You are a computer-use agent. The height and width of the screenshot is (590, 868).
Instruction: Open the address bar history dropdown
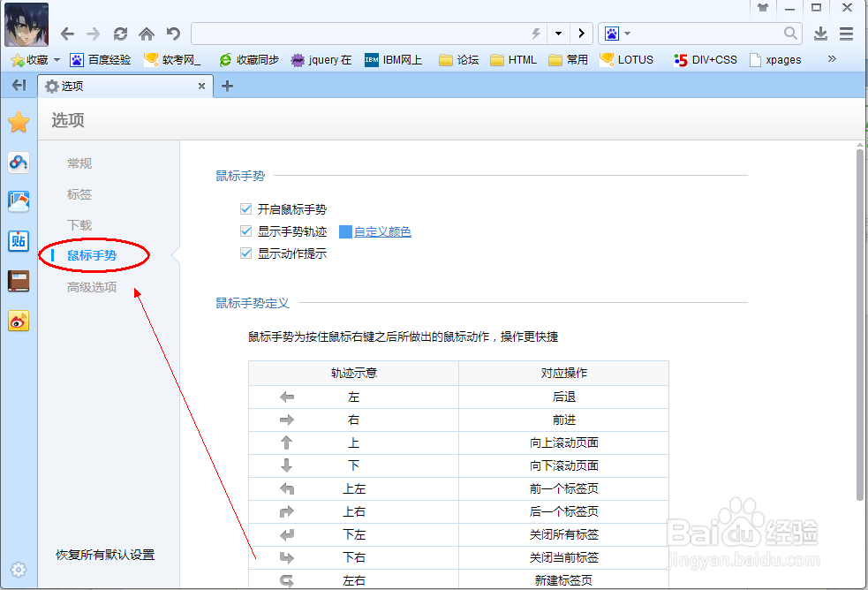tap(559, 34)
